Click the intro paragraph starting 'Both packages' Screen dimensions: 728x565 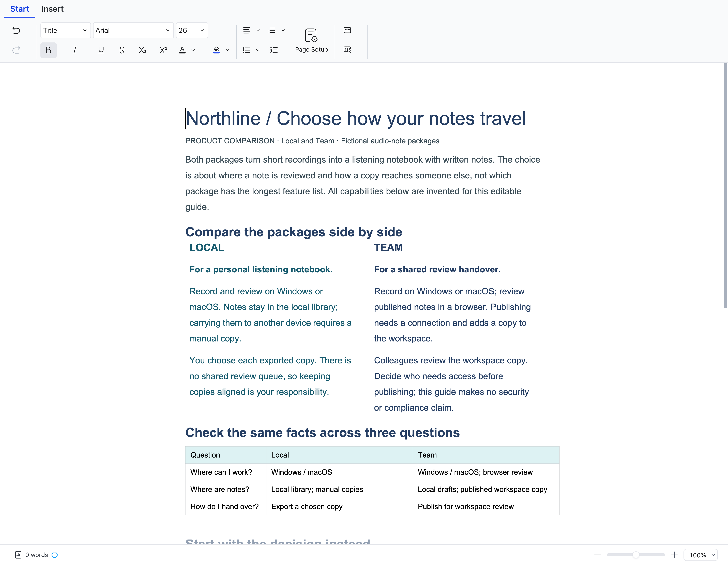[x=363, y=183]
